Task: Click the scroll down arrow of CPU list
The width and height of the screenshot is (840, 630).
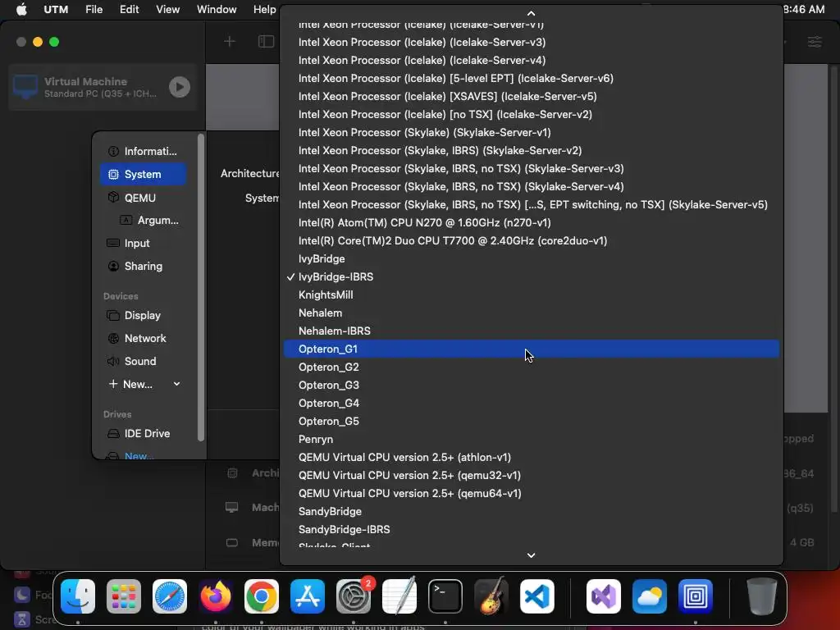Action: [x=531, y=555]
